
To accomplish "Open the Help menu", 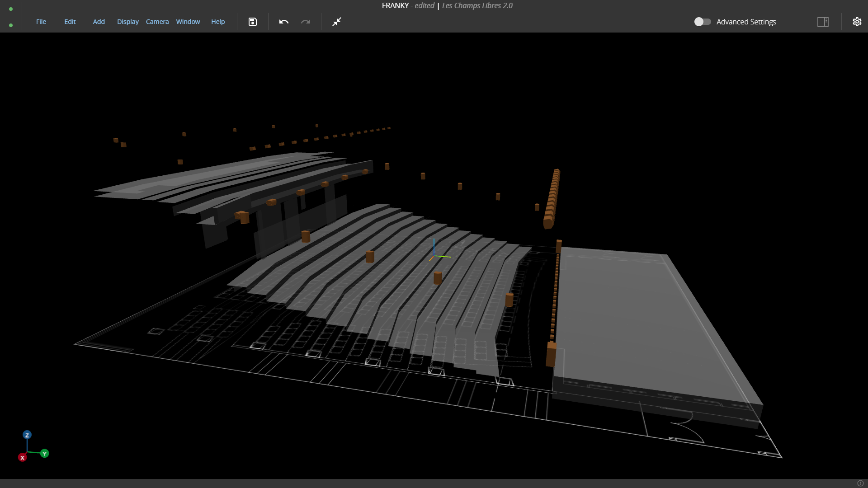I will pos(218,22).
